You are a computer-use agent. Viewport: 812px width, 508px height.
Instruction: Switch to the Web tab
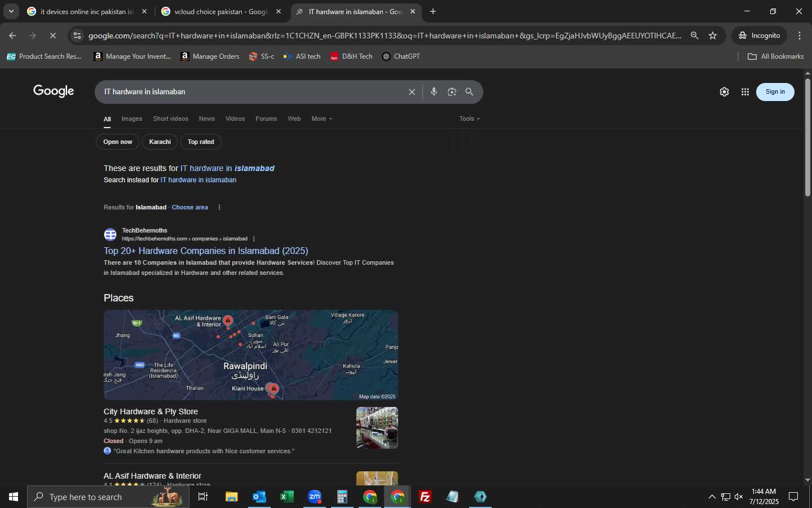coord(294,119)
